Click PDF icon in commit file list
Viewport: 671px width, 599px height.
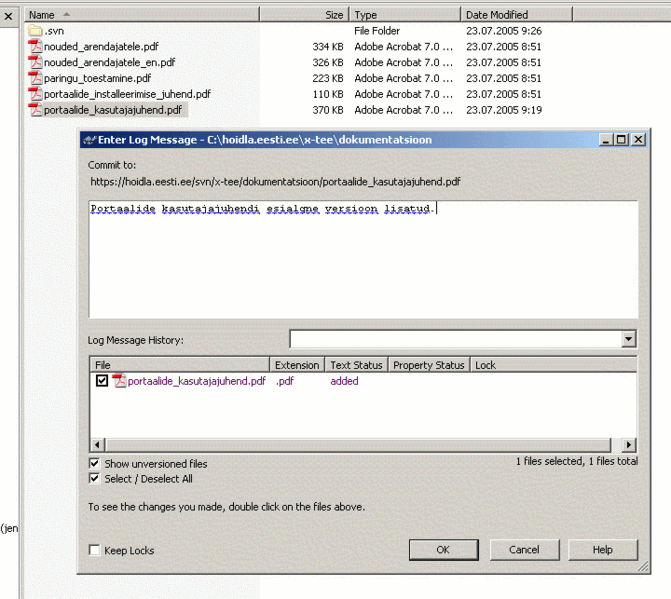tap(119, 381)
